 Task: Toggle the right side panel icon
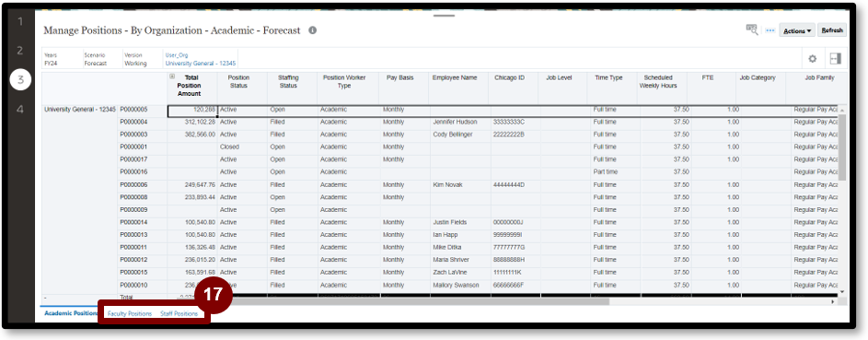[x=836, y=59]
